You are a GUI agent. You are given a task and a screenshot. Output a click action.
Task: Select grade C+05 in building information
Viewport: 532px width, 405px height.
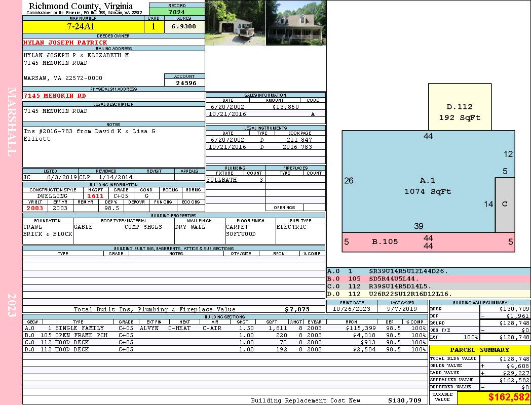click(121, 196)
